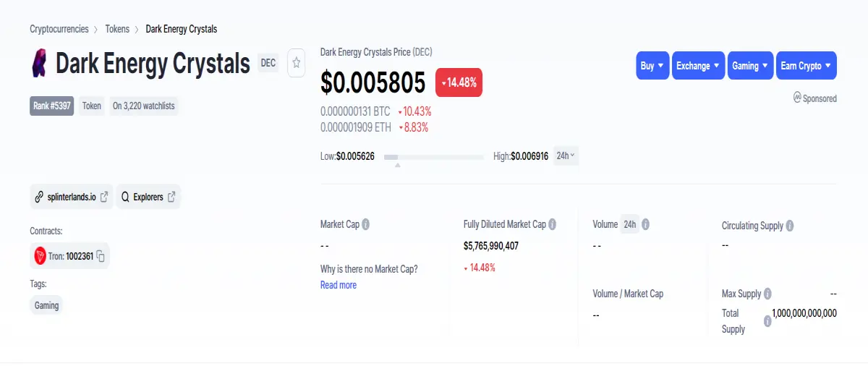The width and height of the screenshot is (868, 366).
Task: Open the Explorers dropdown
Action: pyautogui.click(x=148, y=197)
